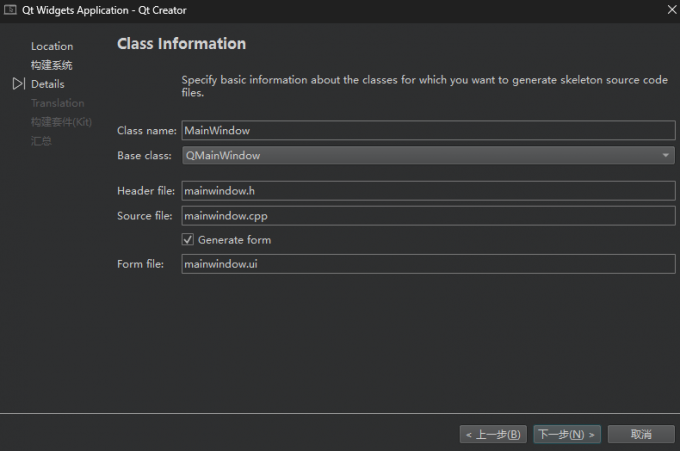Click the Form file mainwindow.ui field
The image size is (680, 451).
point(428,264)
